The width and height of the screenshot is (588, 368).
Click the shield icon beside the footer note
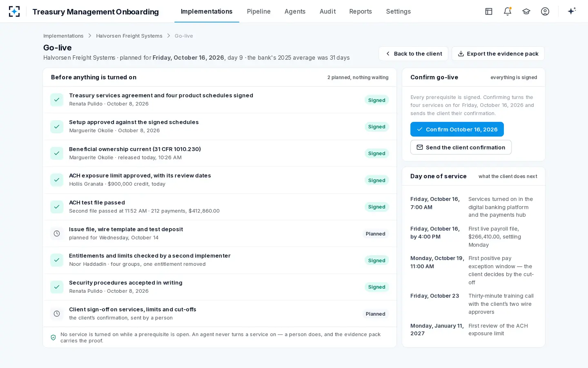[53, 337]
